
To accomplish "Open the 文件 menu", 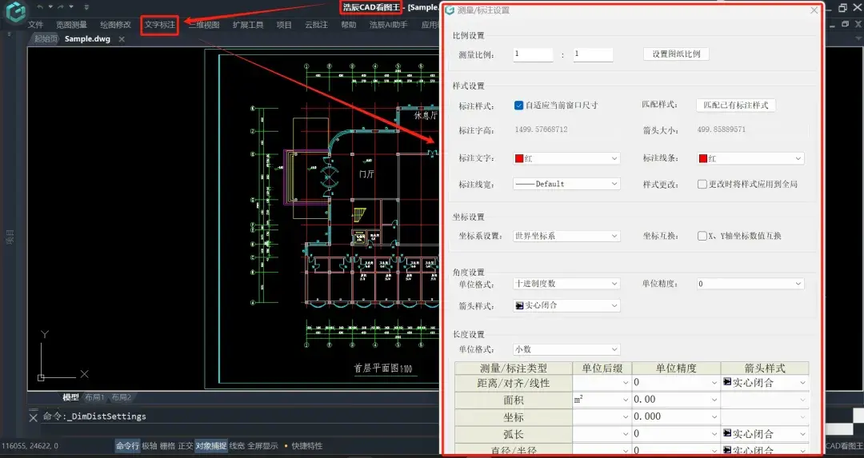I will tap(35, 25).
